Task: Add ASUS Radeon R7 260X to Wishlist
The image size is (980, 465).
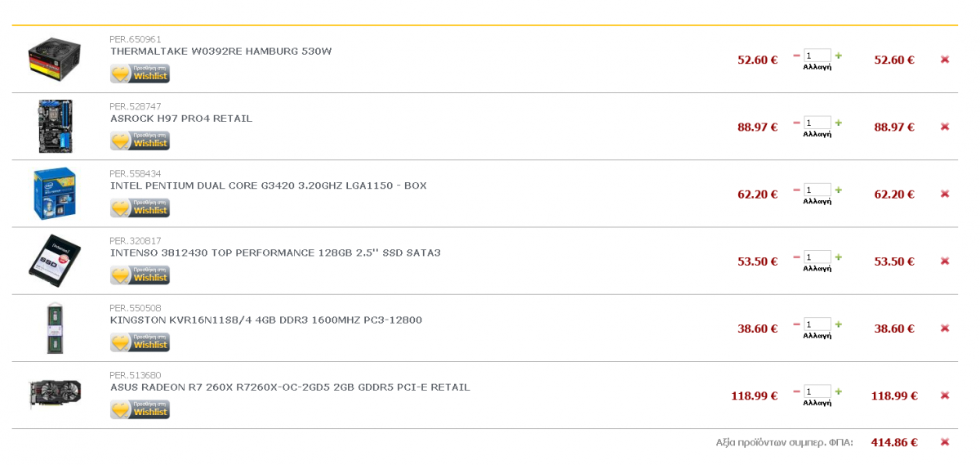Action: 140,409
